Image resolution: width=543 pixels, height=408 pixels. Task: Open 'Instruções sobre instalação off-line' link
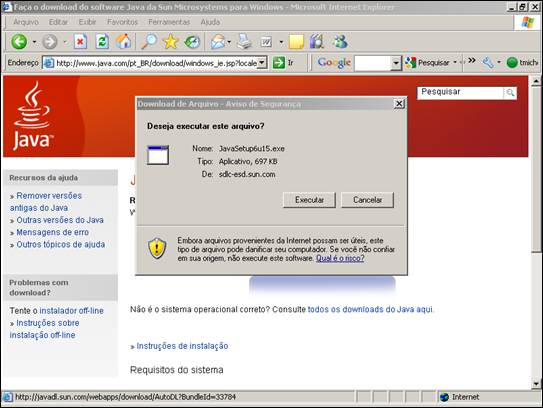[x=45, y=329]
